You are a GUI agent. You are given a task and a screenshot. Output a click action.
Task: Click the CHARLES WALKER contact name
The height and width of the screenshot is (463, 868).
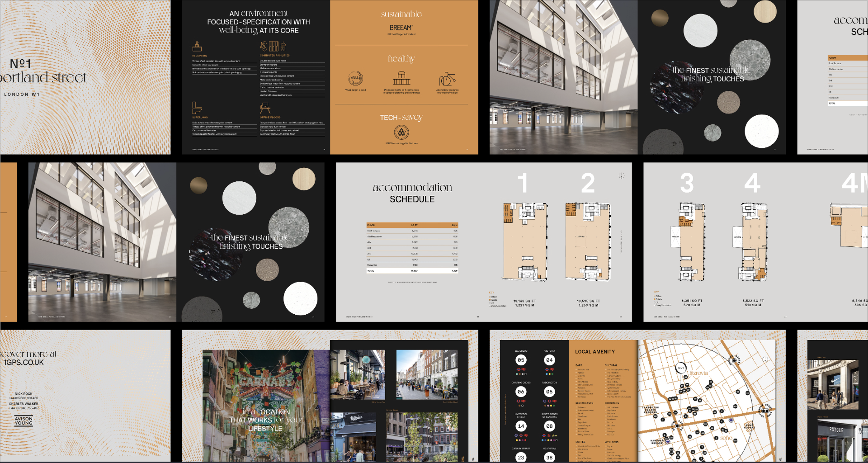(x=24, y=404)
